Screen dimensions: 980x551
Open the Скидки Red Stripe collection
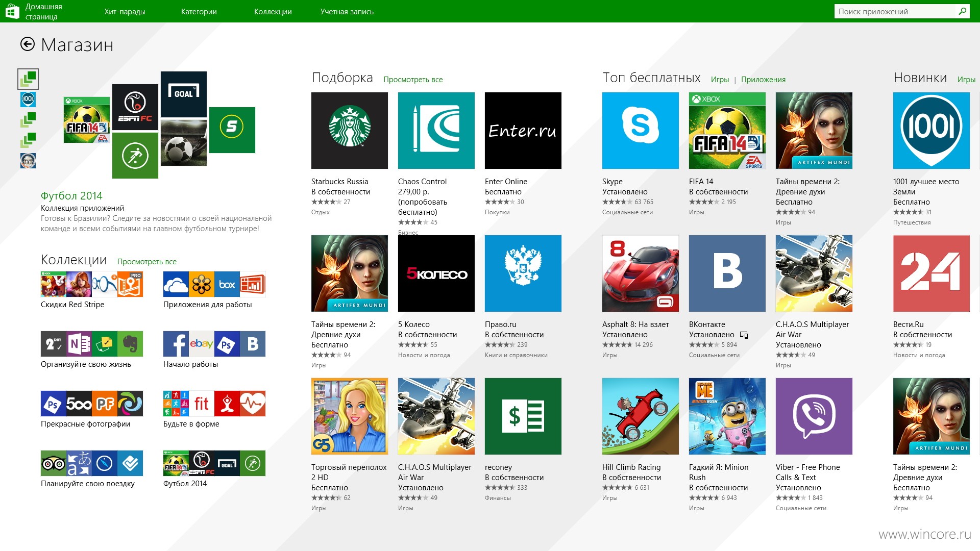tap(92, 284)
